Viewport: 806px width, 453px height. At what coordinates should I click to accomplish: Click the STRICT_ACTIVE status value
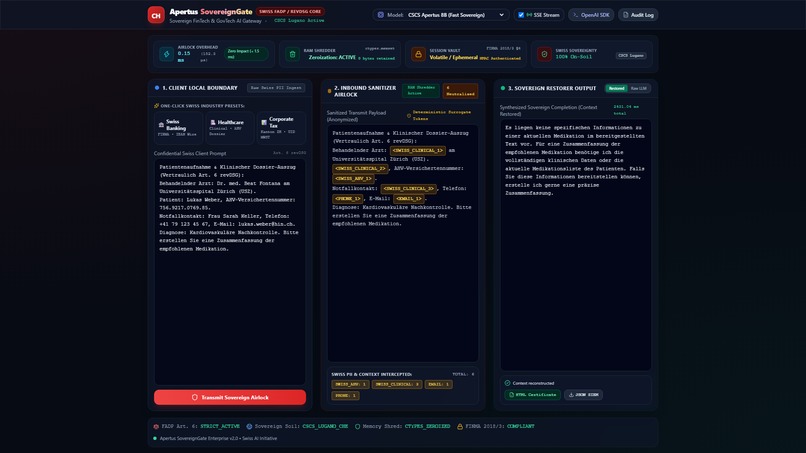220,426
